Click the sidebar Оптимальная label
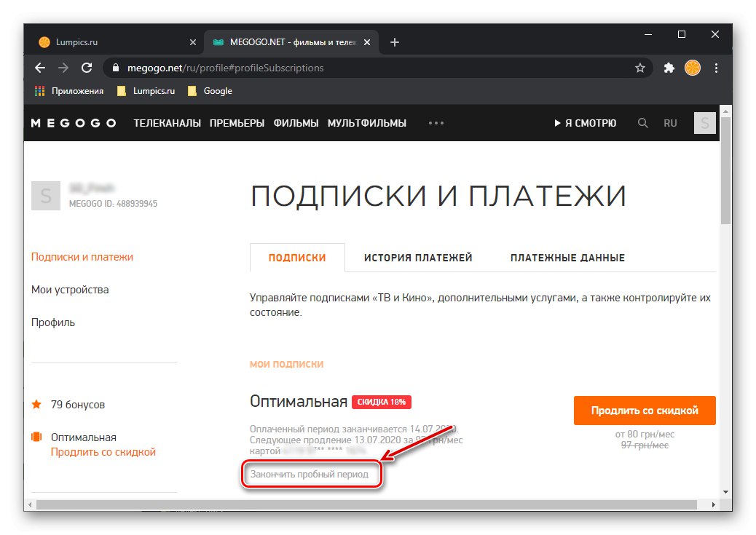Screen dimensions: 756x535 click(x=84, y=437)
